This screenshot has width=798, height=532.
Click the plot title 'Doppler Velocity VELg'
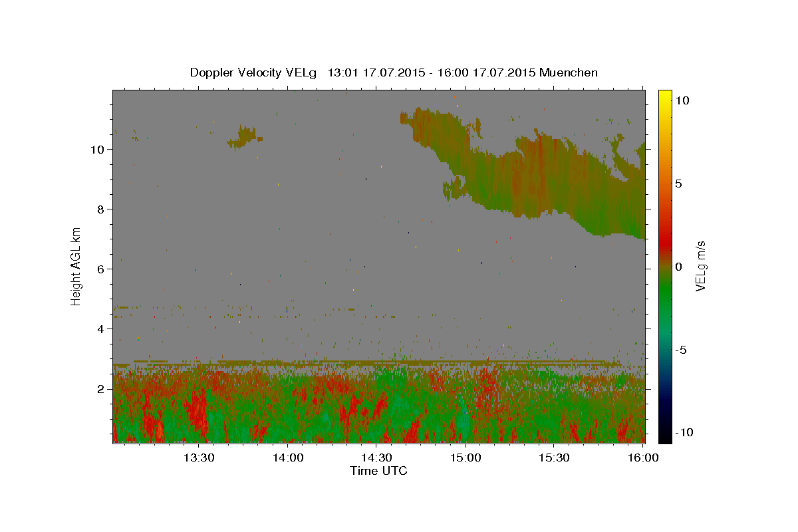pyautogui.click(x=255, y=72)
